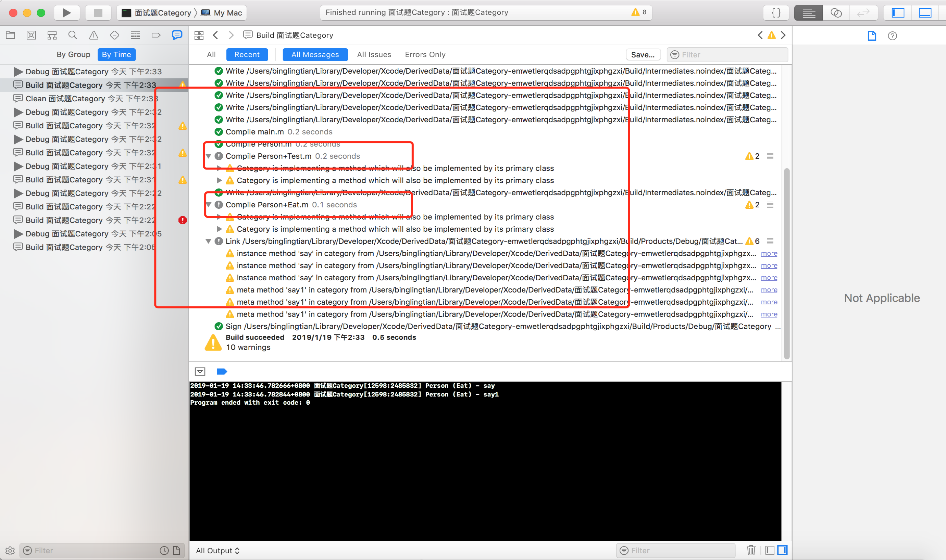
Task: Click more link on first say warning
Action: (x=769, y=253)
